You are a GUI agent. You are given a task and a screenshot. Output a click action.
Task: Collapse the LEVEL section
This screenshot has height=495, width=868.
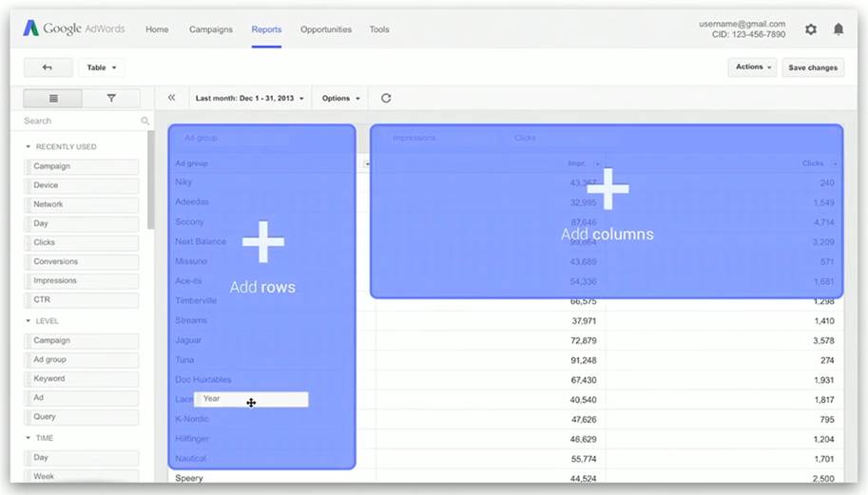click(29, 321)
